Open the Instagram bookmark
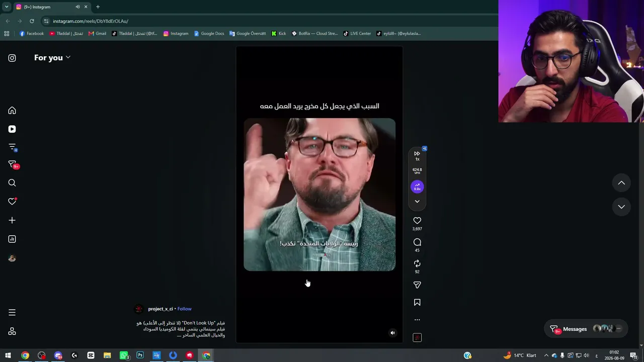 [x=176, y=34]
